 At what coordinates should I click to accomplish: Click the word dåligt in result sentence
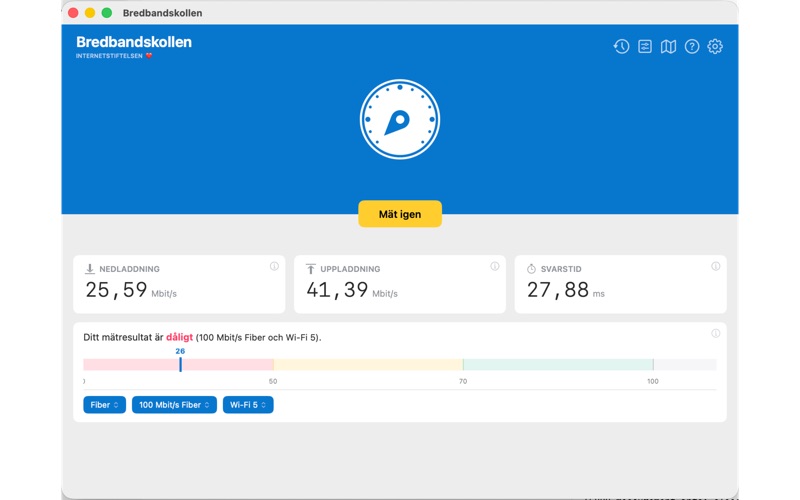click(x=180, y=337)
